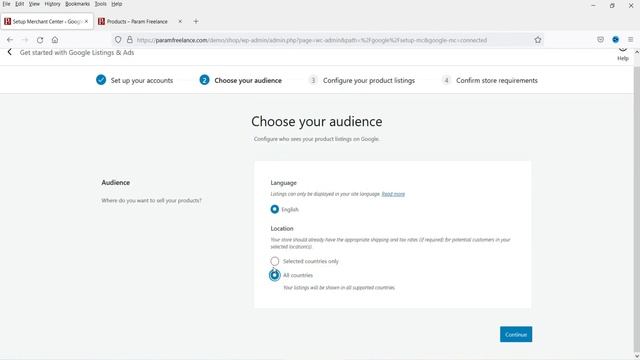The width and height of the screenshot is (640, 360).
Task: Open the File menu
Action: point(7,4)
